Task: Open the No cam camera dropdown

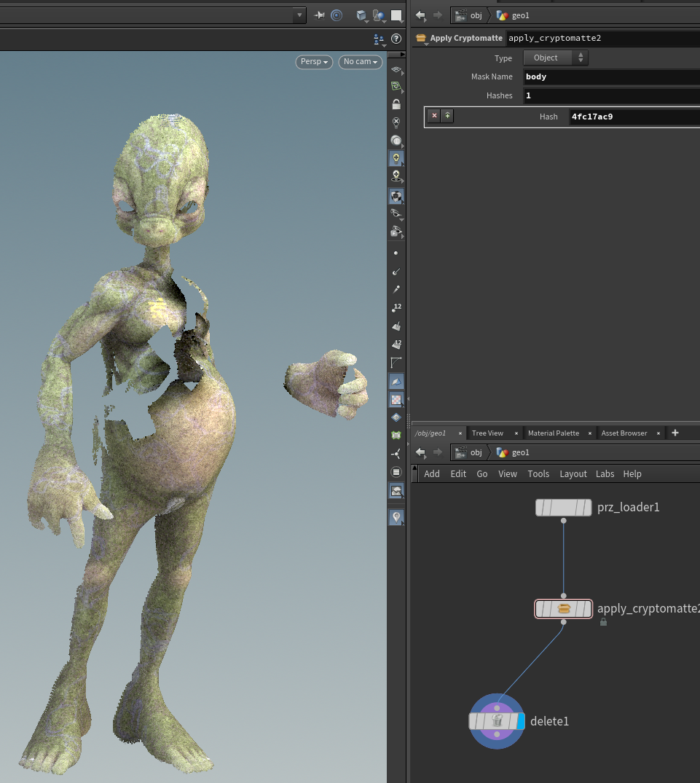Action: coord(361,62)
